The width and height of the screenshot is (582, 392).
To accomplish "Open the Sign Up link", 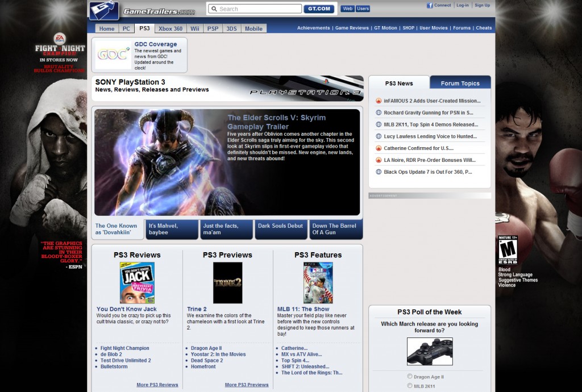I will pyautogui.click(x=482, y=5).
